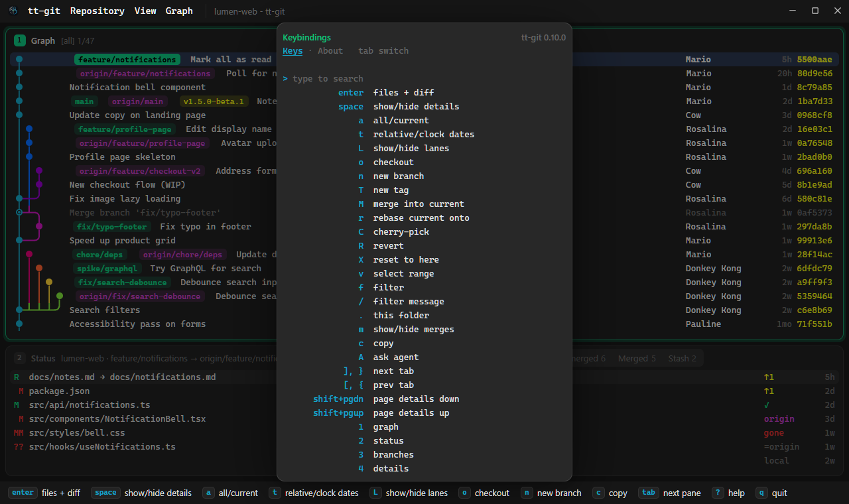Click the 'quit' footer shortcut
The width and height of the screenshot is (849, 504).
click(771, 493)
